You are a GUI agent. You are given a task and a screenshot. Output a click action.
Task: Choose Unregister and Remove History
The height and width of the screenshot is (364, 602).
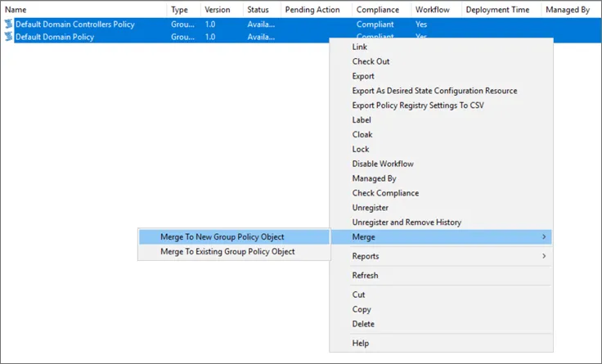click(x=407, y=222)
